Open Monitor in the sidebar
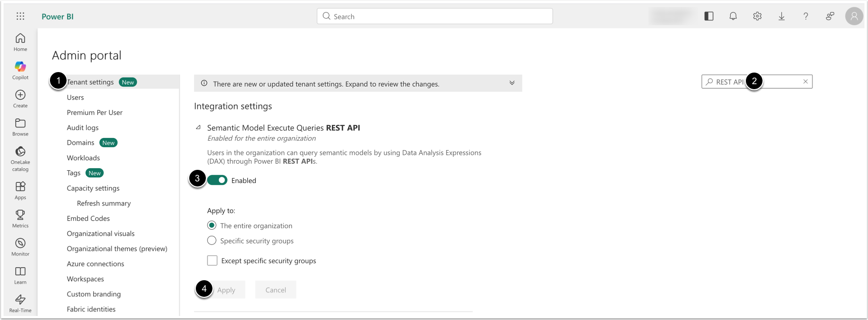The image size is (868, 320). point(20,247)
